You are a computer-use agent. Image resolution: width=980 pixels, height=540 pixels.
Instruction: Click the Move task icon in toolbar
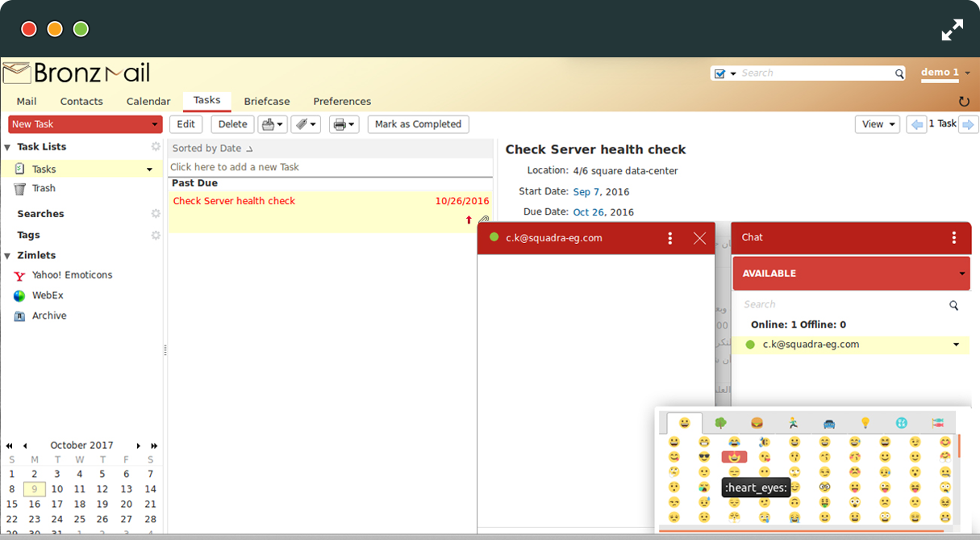[272, 124]
